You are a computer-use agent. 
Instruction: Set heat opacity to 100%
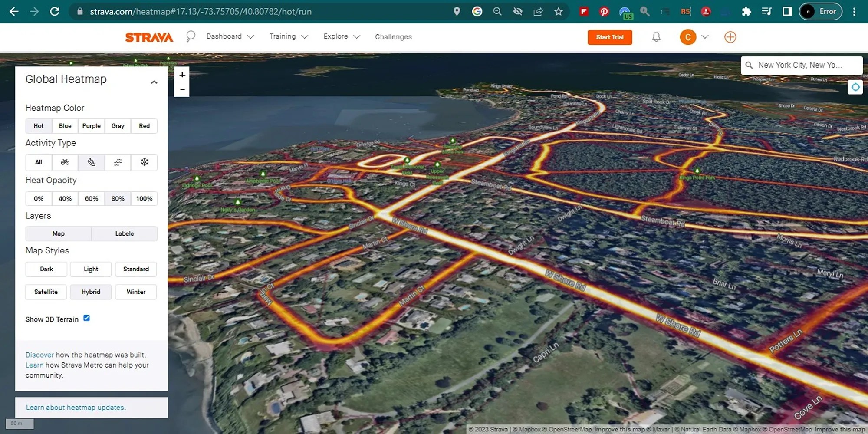144,198
